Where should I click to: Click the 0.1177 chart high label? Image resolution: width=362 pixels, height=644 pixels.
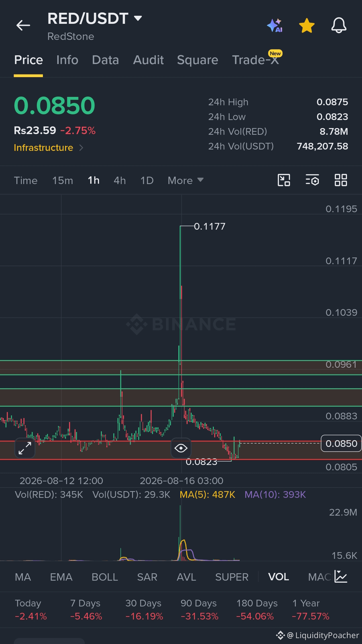pyautogui.click(x=210, y=226)
